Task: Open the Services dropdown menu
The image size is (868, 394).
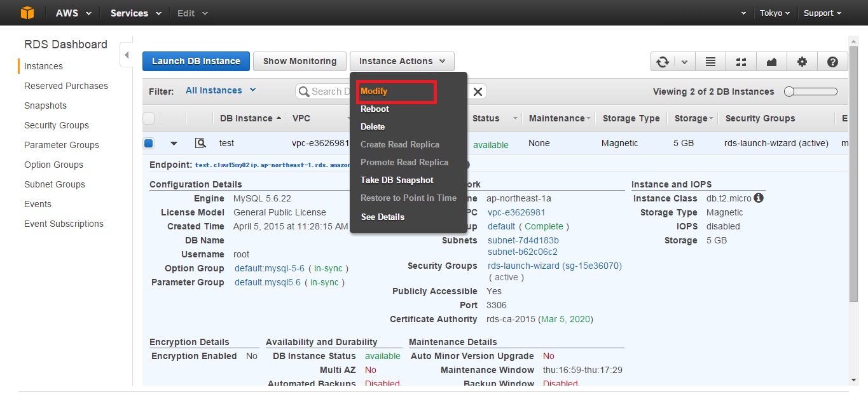Action: (x=136, y=13)
